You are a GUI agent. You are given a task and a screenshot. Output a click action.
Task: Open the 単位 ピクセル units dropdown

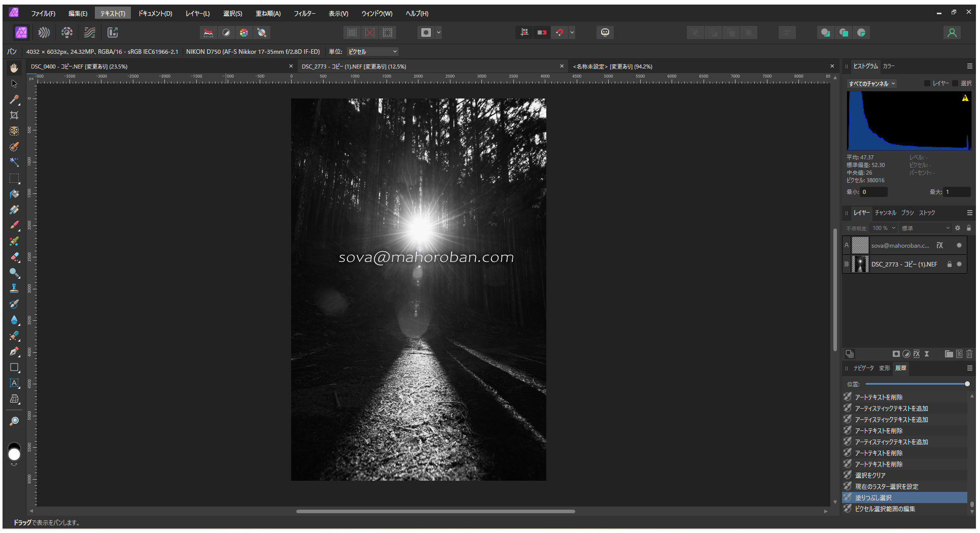point(373,51)
